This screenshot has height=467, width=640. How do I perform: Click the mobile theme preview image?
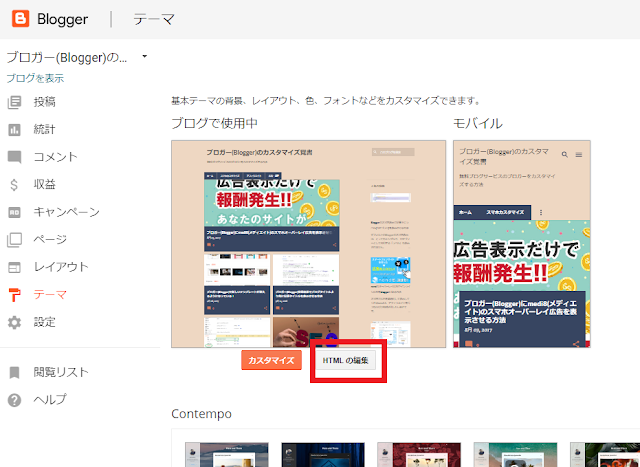tap(522, 244)
